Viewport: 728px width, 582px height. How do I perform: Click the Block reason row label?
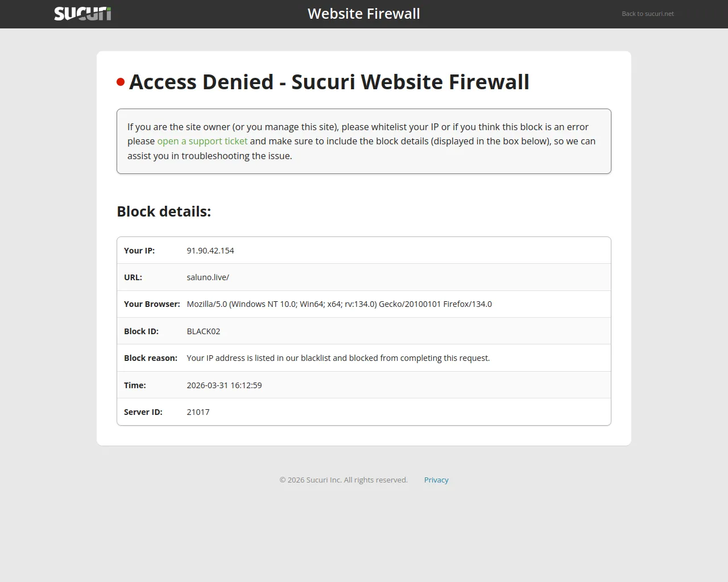[x=151, y=358]
